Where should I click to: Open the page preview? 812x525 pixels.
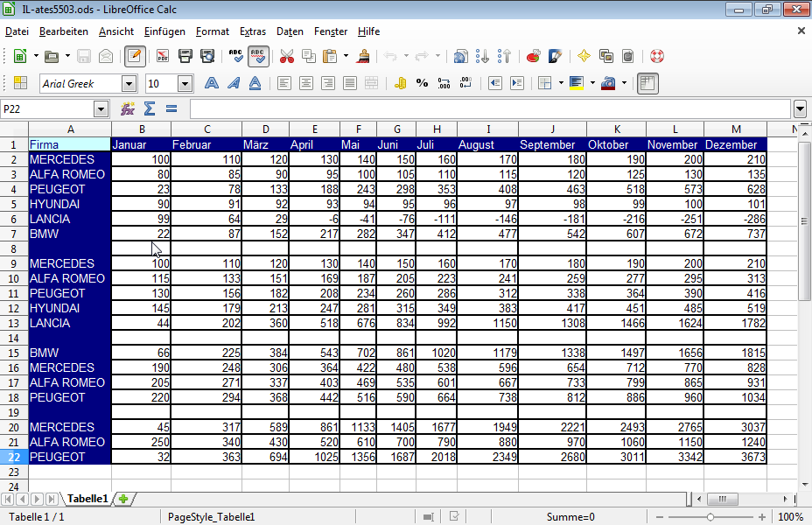207,56
